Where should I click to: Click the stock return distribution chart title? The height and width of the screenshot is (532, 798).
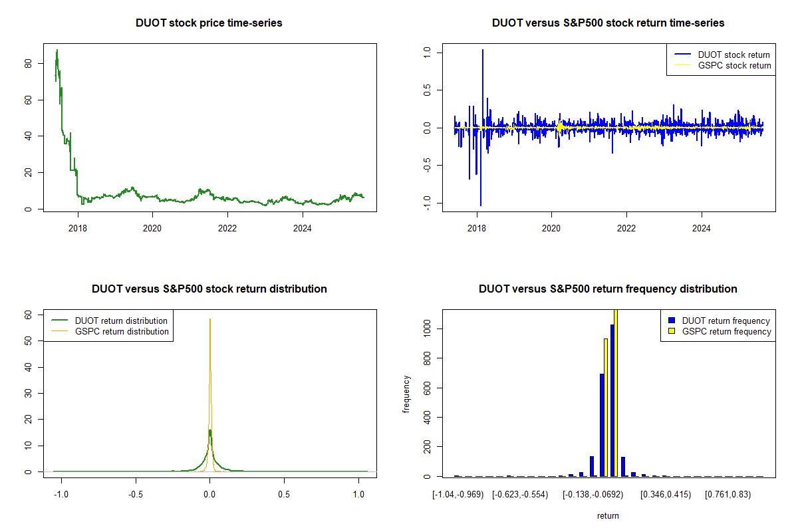tap(209, 289)
